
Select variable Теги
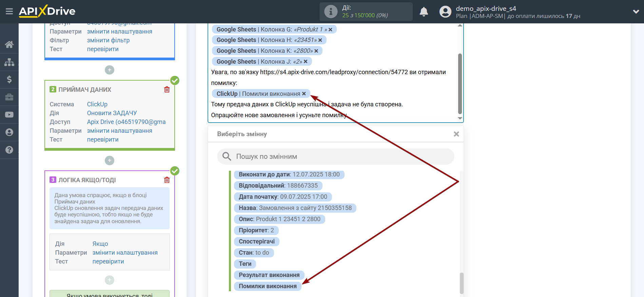point(245,264)
